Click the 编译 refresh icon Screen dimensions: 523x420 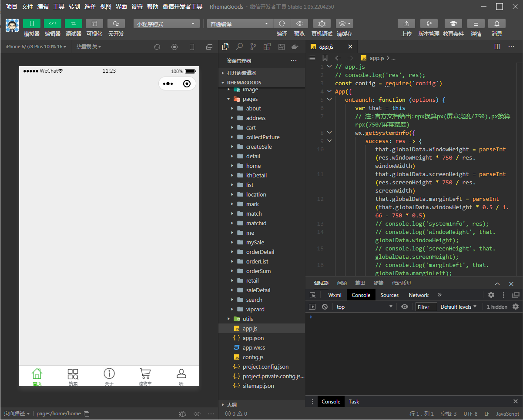282,23
